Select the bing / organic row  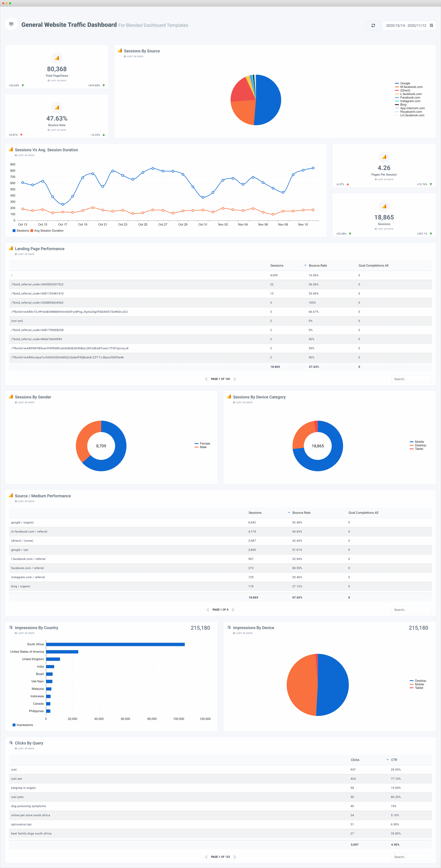pos(220,586)
